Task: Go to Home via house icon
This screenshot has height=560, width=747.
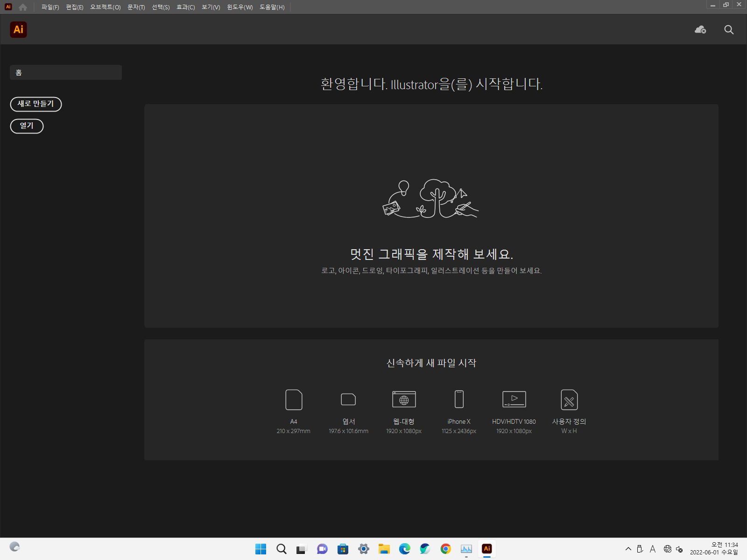Action: coord(22,7)
